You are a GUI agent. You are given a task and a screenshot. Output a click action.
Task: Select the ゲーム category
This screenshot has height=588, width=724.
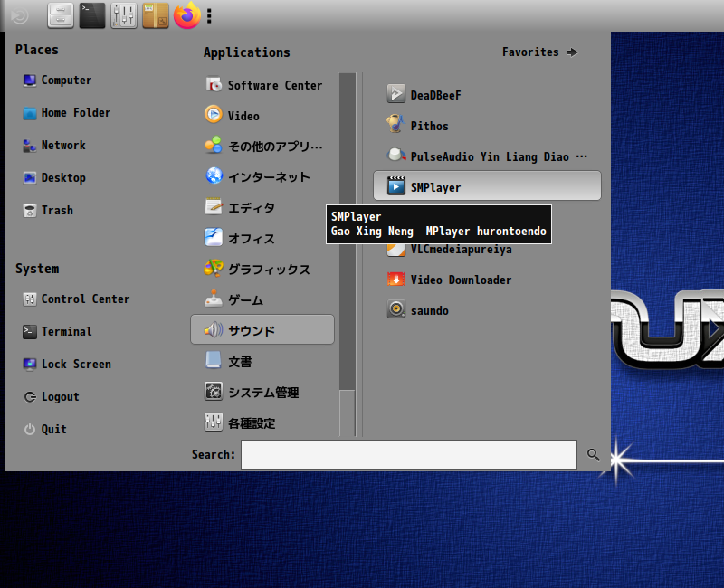(x=262, y=300)
